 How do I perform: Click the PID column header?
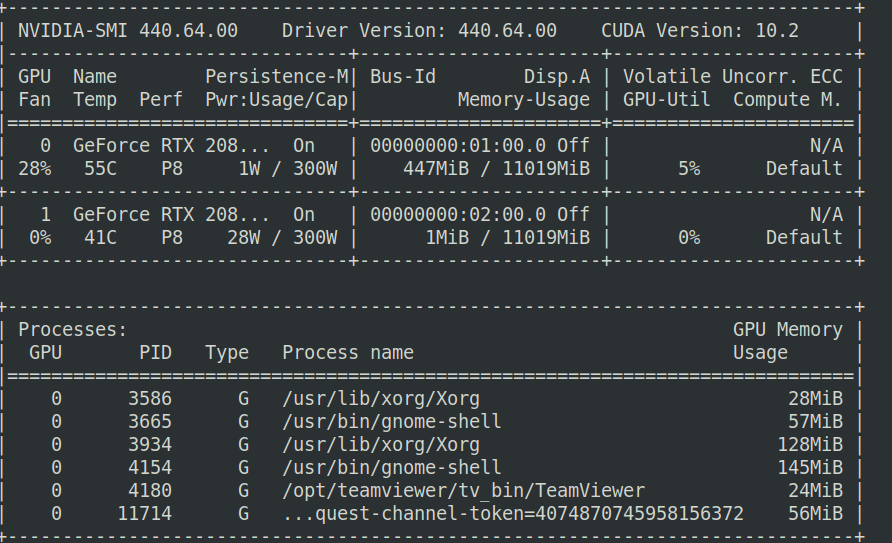pos(155,353)
